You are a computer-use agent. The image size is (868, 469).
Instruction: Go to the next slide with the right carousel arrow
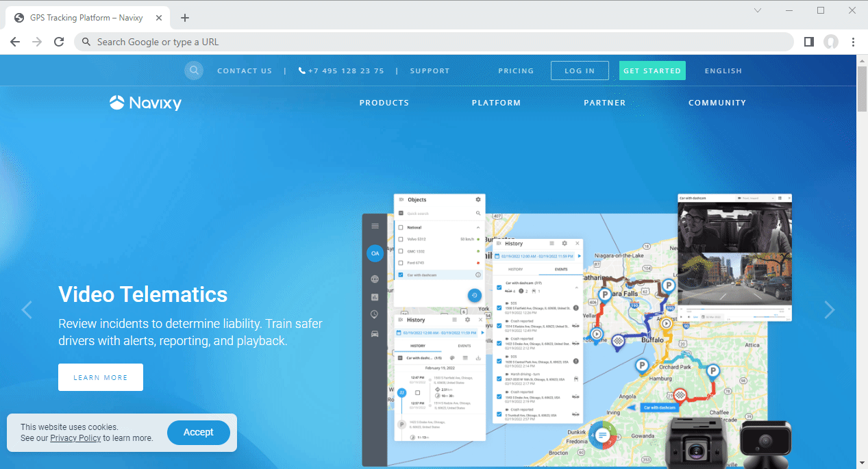coord(830,310)
